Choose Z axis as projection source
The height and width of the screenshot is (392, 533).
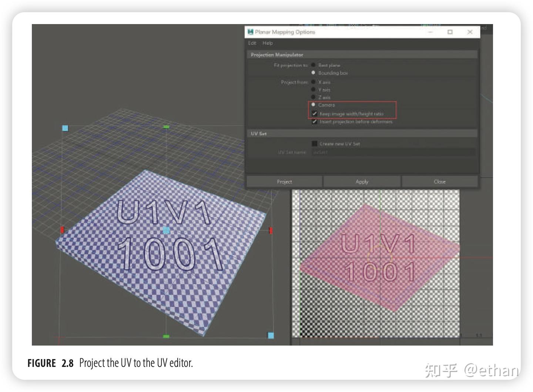click(313, 97)
